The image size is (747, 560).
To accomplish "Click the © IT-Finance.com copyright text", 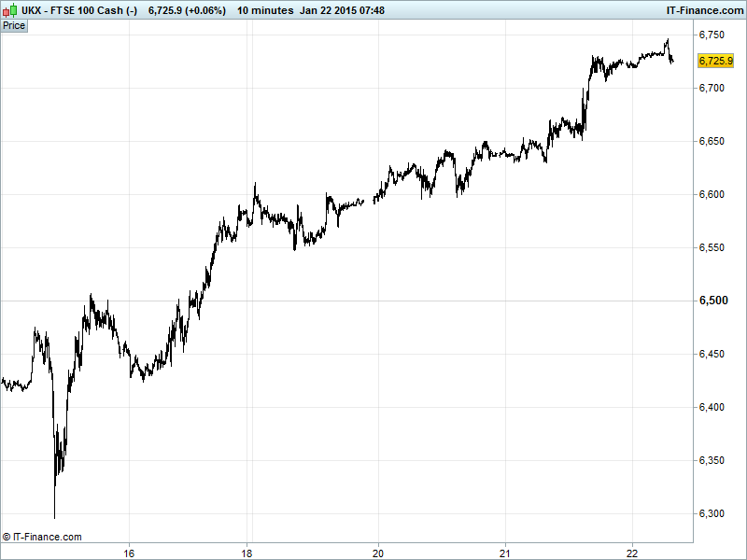I will click(42, 537).
